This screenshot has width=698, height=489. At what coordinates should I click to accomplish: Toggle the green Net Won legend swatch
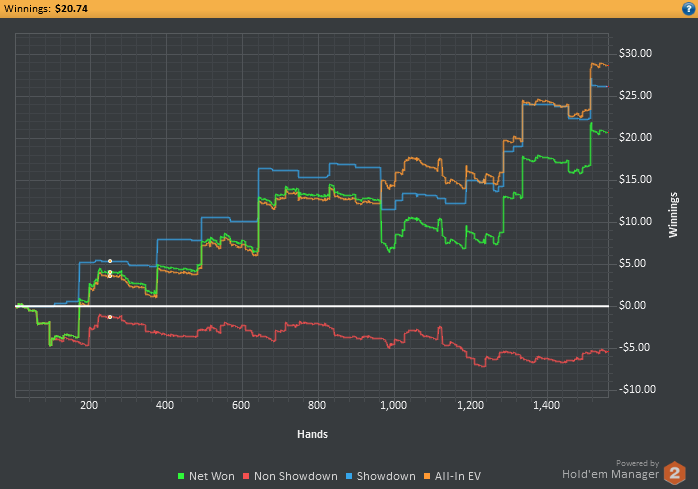click(x=181, y=476)
